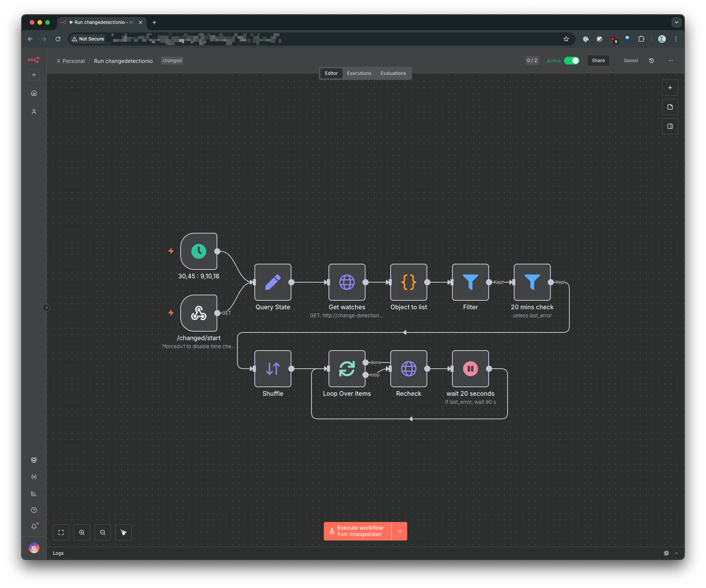Select the wait 20 seconds node

[x=470, y=369]
